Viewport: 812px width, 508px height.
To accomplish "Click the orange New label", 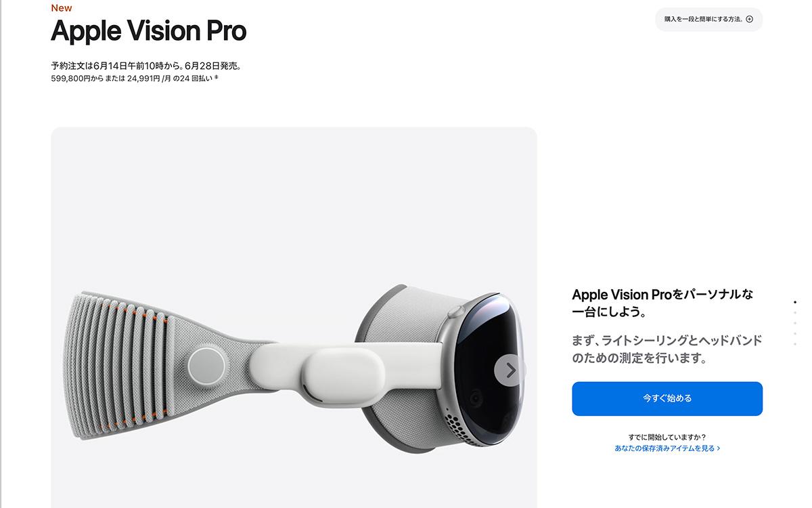I will 62,8.
